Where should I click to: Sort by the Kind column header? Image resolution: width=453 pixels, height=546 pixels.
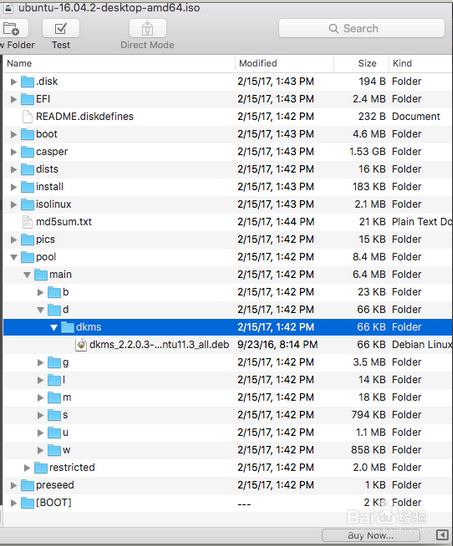(402, 63)
